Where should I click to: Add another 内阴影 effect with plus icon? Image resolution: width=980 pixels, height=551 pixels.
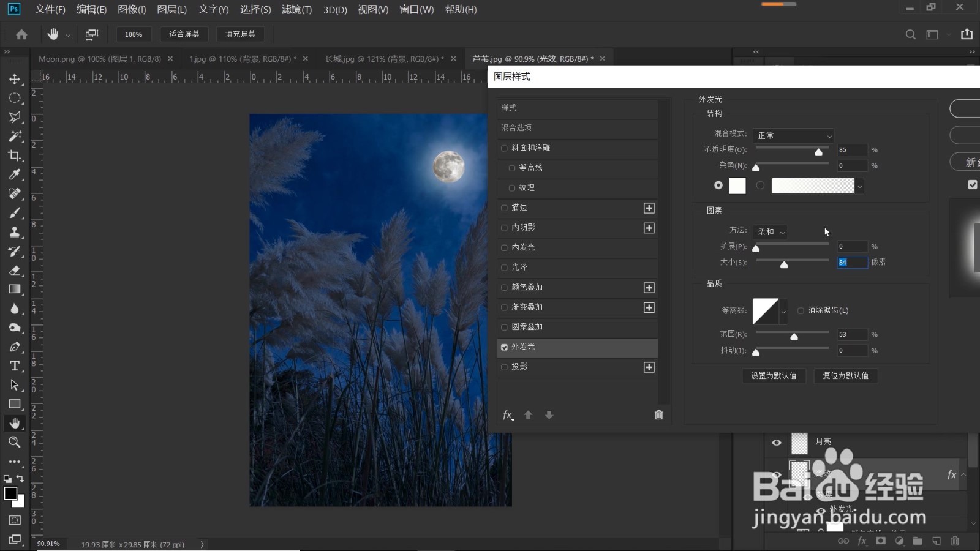[649, 228]
